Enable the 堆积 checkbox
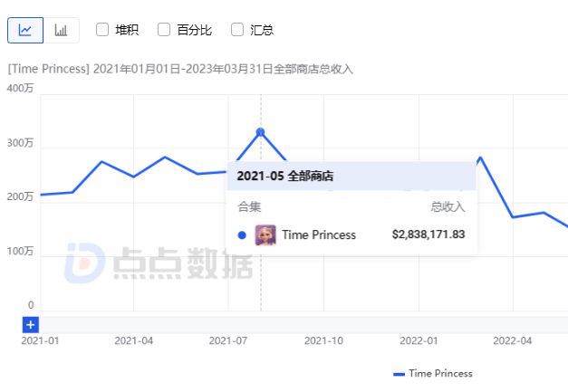Image resolution: width=568 pixels, height=392 pixels. 102,30
